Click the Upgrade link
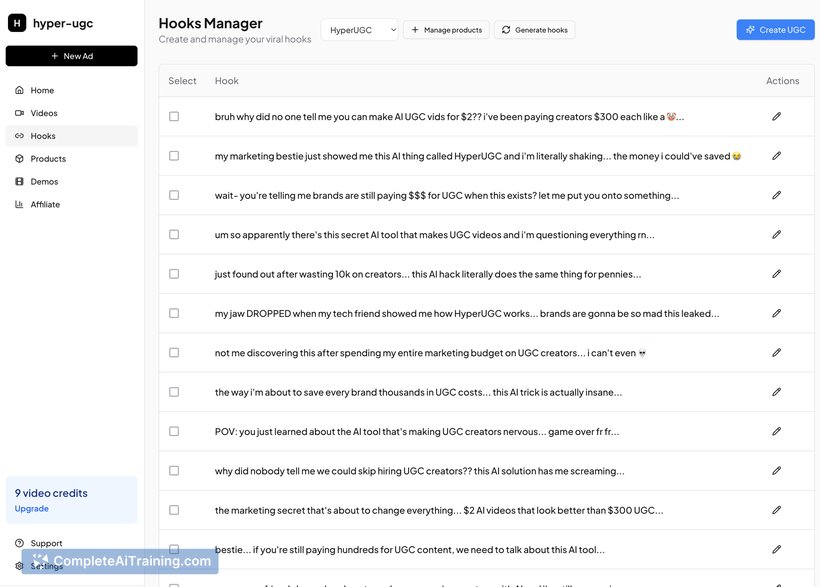 [x=31, y=509]
